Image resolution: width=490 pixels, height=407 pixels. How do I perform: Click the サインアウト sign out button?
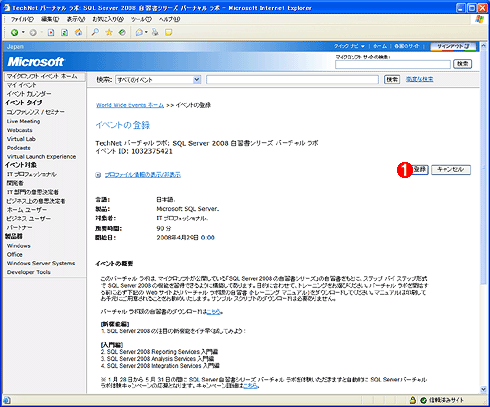coord(453,46)
